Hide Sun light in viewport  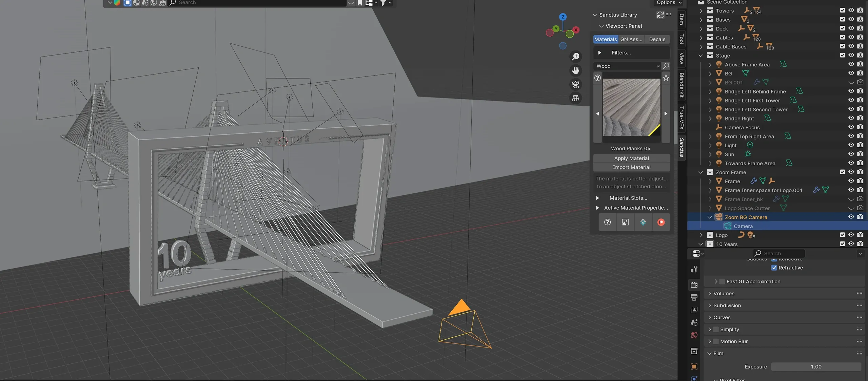click(851, 154)
